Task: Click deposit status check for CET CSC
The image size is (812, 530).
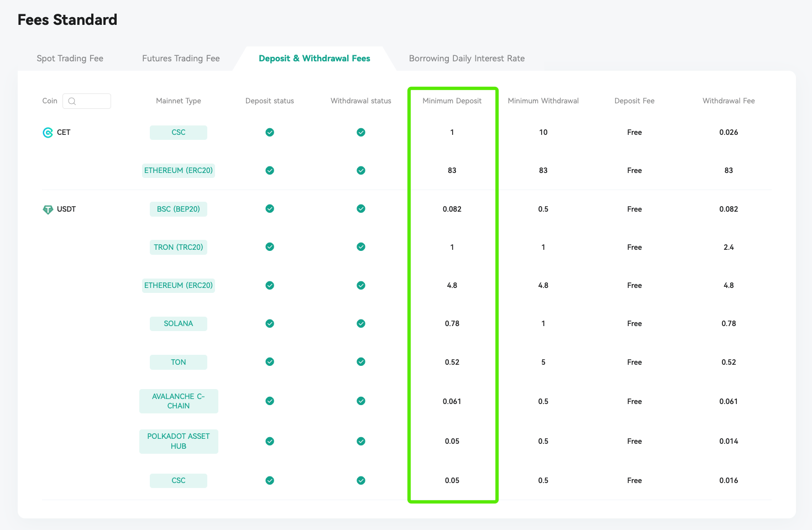Action: (270, 132)
